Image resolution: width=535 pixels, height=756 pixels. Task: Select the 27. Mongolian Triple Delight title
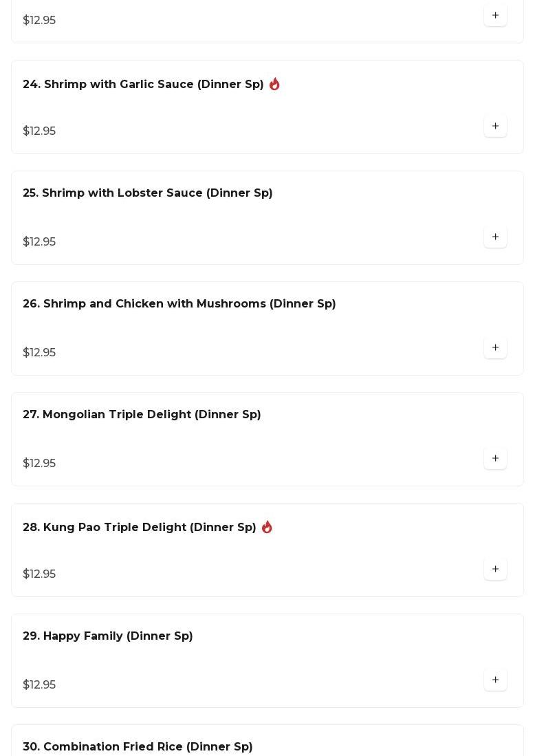tap(142, 415)
